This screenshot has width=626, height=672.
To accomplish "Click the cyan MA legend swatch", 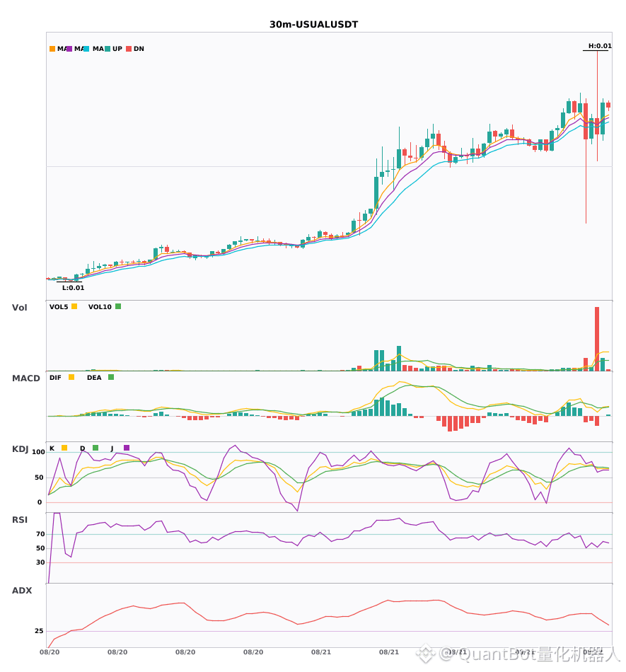I will click(x=86, y=49).
